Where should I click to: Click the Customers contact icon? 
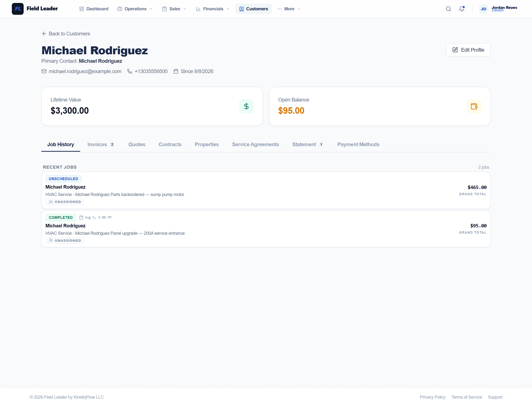coord(241,9)
